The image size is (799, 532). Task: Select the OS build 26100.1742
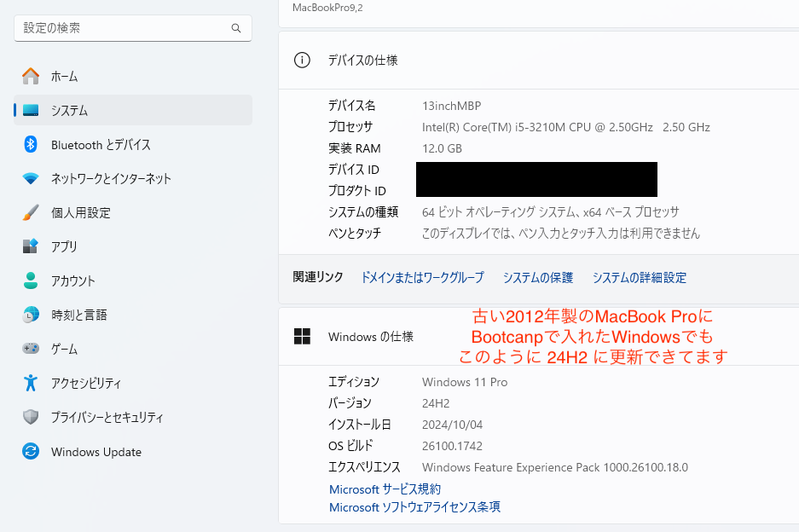click(x=452, y=447)
